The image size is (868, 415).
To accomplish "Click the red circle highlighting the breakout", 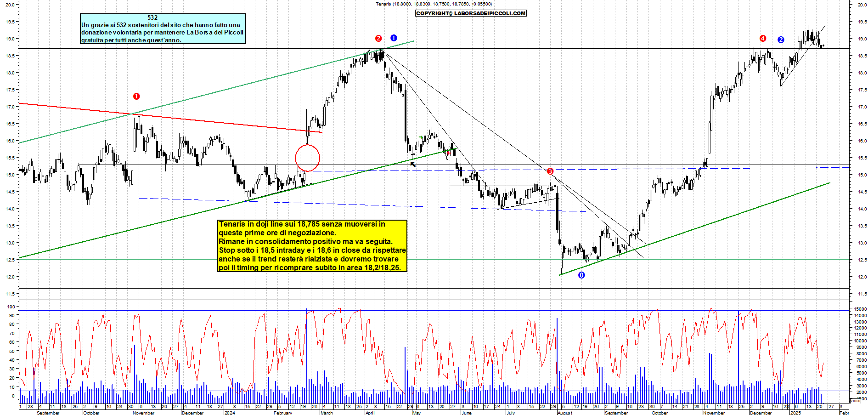I will pos(307,158).
